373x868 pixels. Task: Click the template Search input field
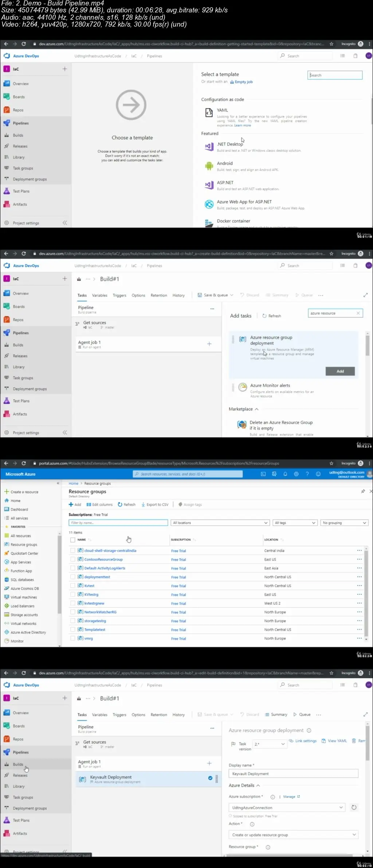335,75
